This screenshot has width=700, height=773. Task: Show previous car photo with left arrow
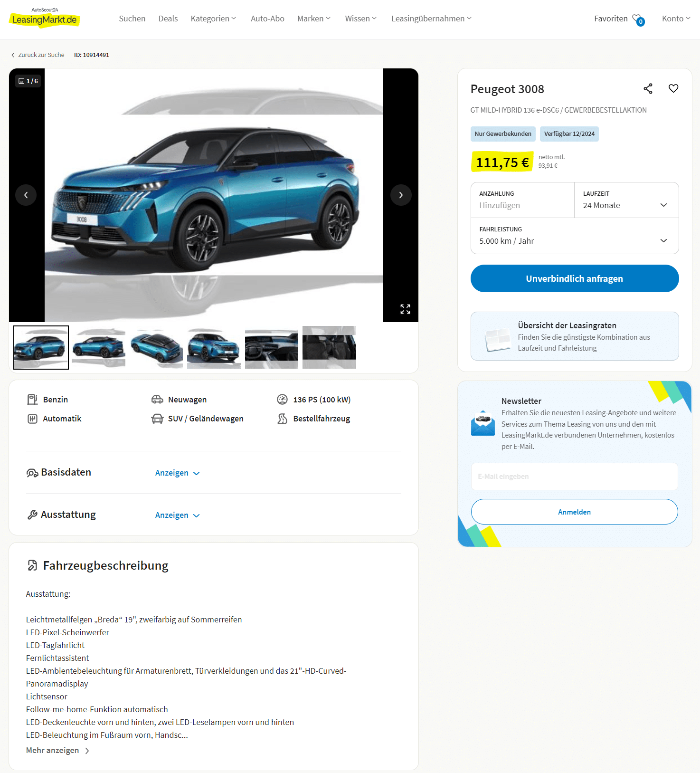26,195
